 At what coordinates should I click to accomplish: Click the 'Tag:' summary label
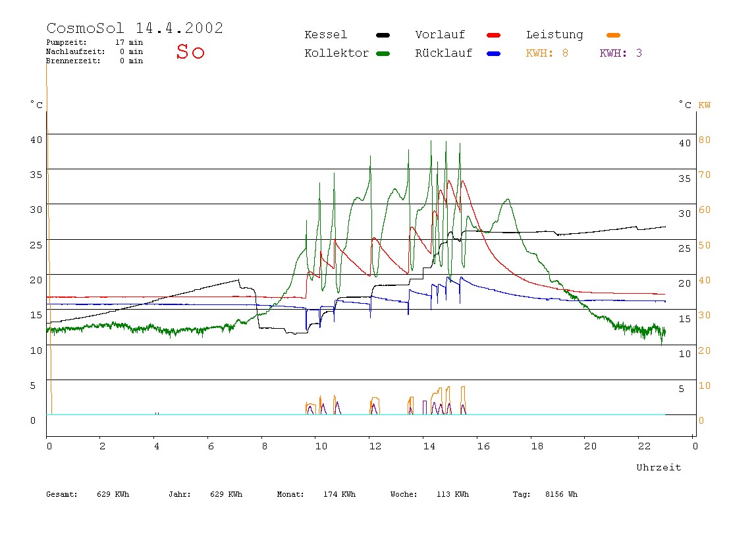pyautogui.click(x=522, y=494)
